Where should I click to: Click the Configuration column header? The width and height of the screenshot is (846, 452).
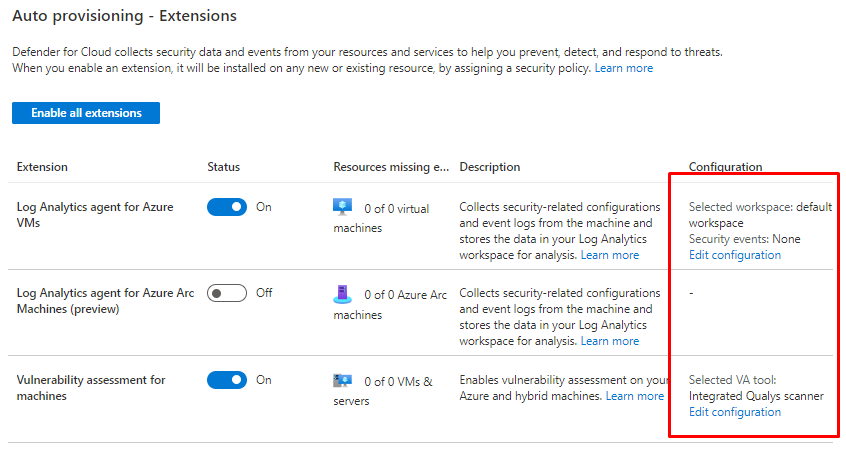(x=725, y=167)
